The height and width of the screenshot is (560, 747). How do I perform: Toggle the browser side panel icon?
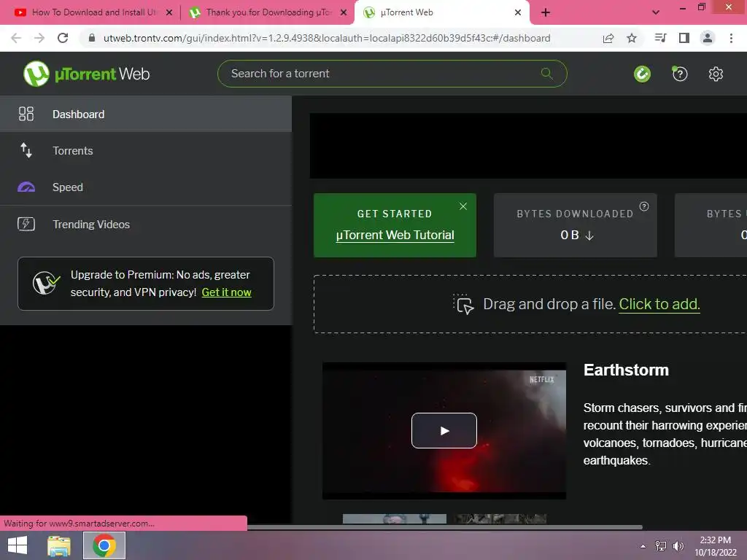[684, 38]
